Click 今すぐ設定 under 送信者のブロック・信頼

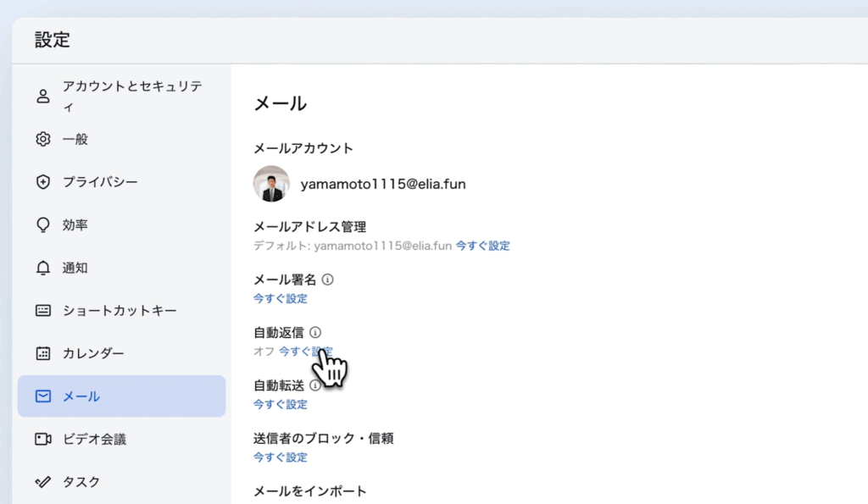pyautogui.click(x=280, y=457)
